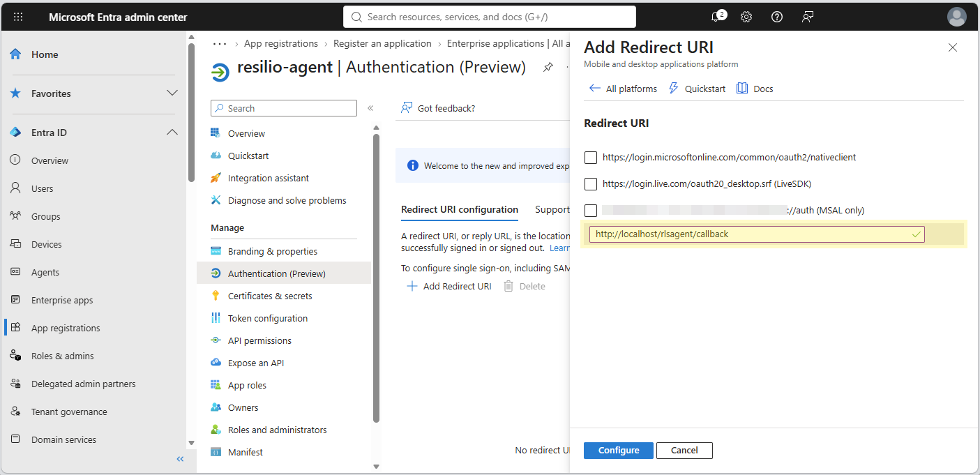980x475 pixels.
Task: Click the Cancel button
Action: coord(684,451)
